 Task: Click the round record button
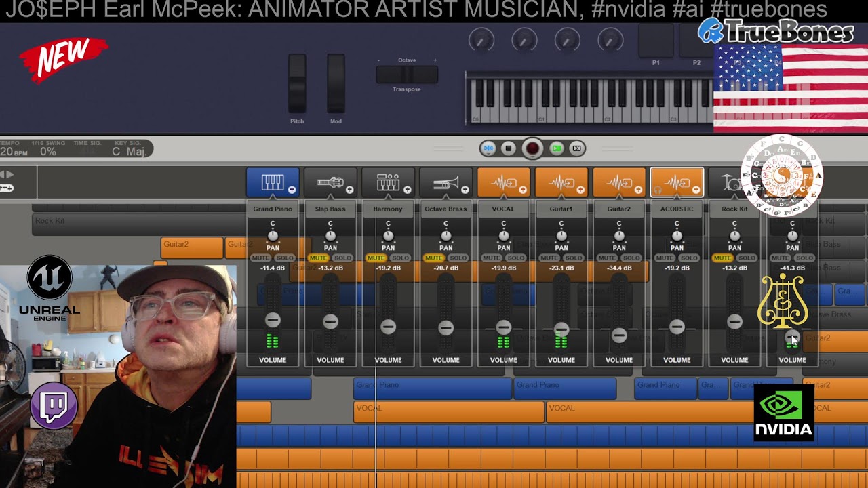pos(532,148)
